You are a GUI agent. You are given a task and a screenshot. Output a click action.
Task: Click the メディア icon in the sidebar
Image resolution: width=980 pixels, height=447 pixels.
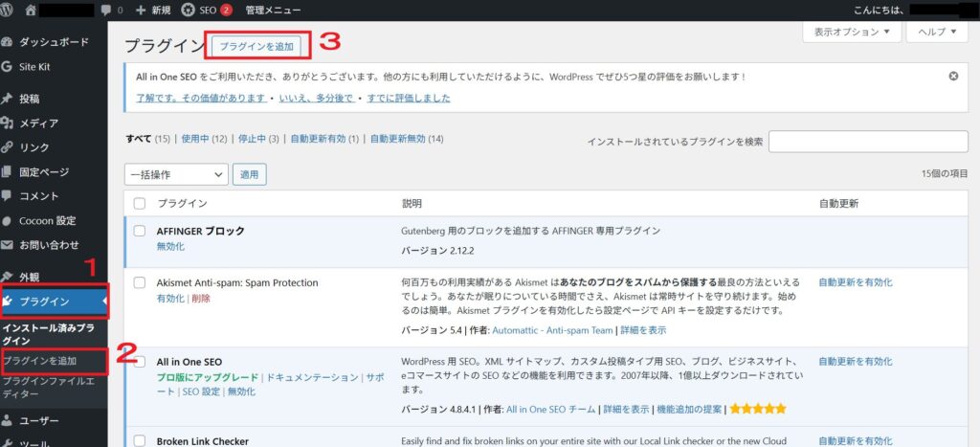pyautogui.click(x=7, y=123)
